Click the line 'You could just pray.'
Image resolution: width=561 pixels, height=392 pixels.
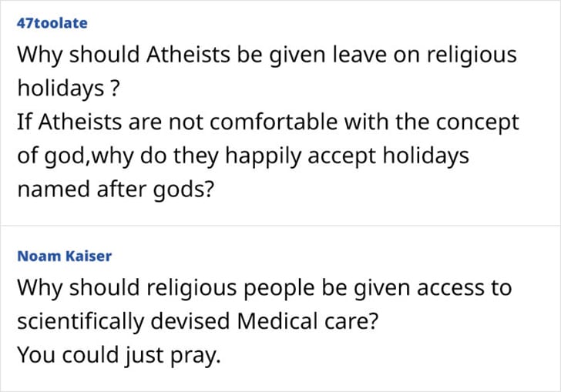[x=119, y=355]
